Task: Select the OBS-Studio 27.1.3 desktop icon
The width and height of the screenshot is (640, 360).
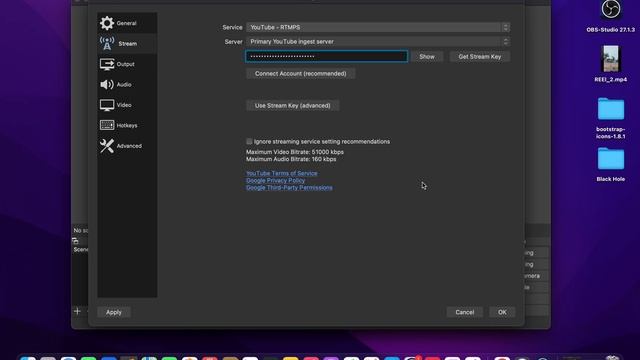Action: 611,16
